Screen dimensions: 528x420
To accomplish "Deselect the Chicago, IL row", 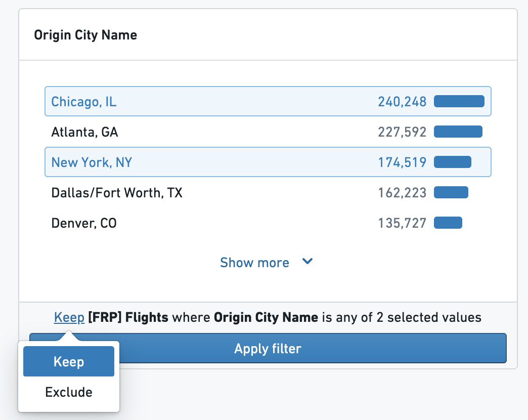I will [268, 101].
